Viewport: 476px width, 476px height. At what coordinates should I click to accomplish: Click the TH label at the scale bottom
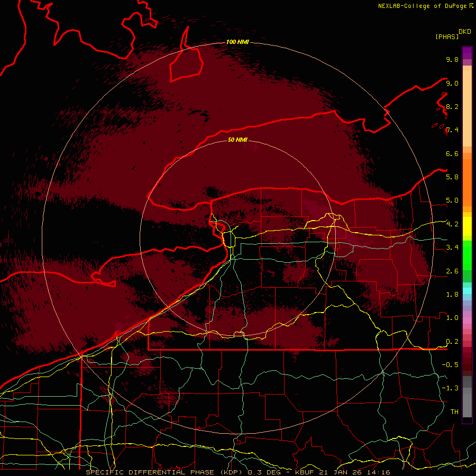pos(454,412)
